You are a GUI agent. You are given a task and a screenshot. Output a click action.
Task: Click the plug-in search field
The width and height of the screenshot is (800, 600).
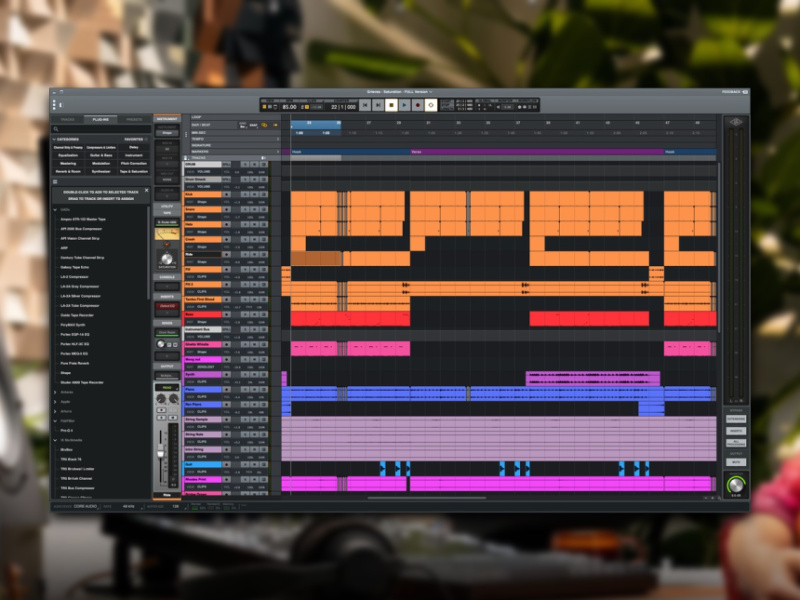click(101, 130)
